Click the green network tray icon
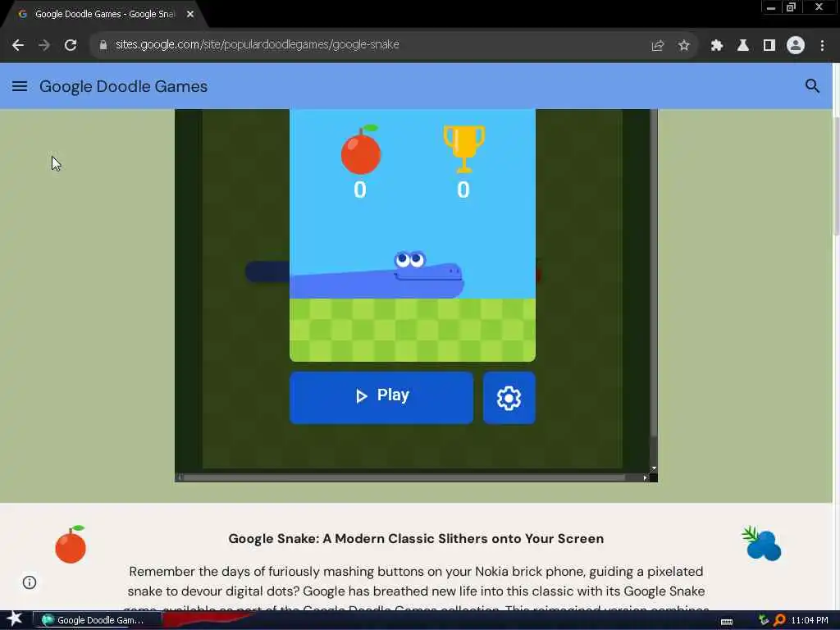This screenshot has height=630, width=840. click(764, 620)
